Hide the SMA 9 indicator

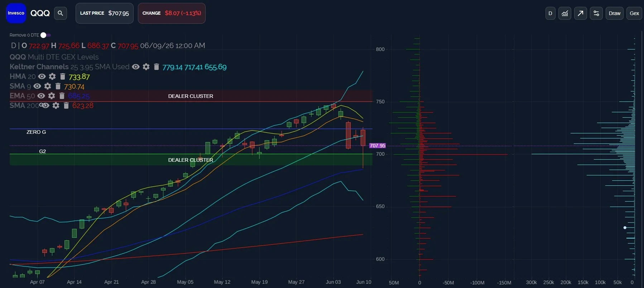37,86
